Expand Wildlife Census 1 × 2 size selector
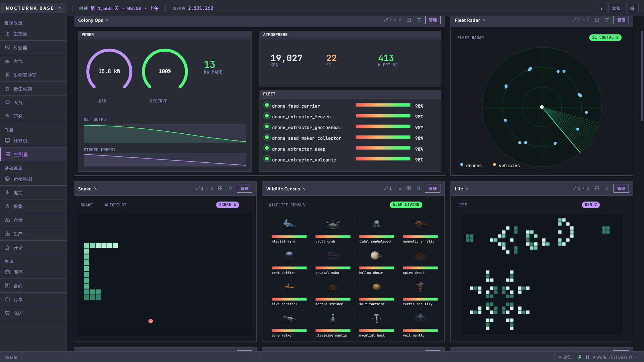Image resolution: width=644 pixels, height=362 pixels. [x=392, y=188]
